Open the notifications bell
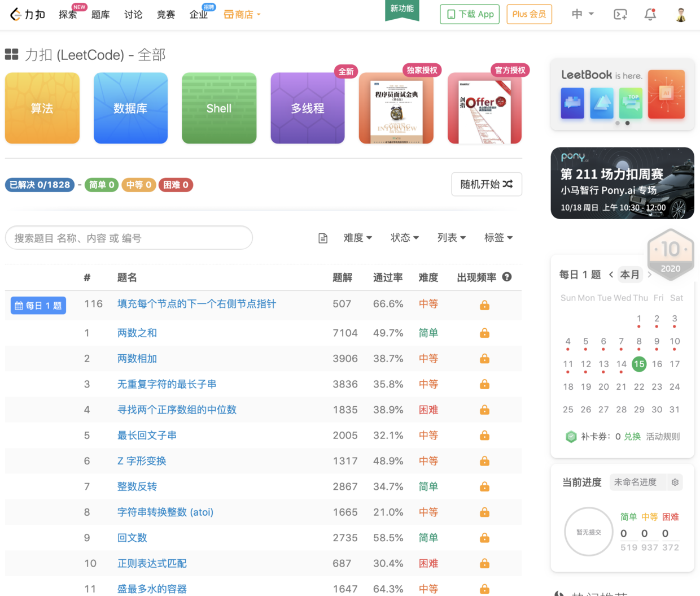 [650, 15]
